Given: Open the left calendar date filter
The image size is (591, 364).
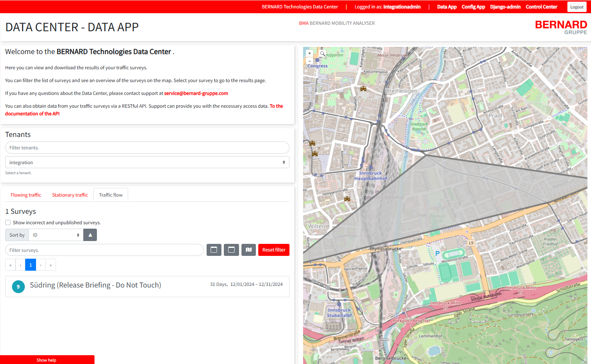Looking at the screenshot, I should coord(214,250).
